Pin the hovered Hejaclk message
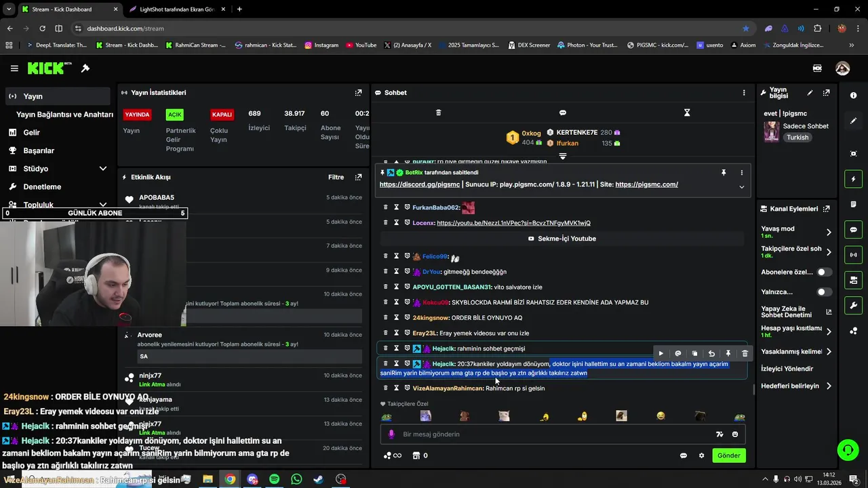 tap(728, 353)
